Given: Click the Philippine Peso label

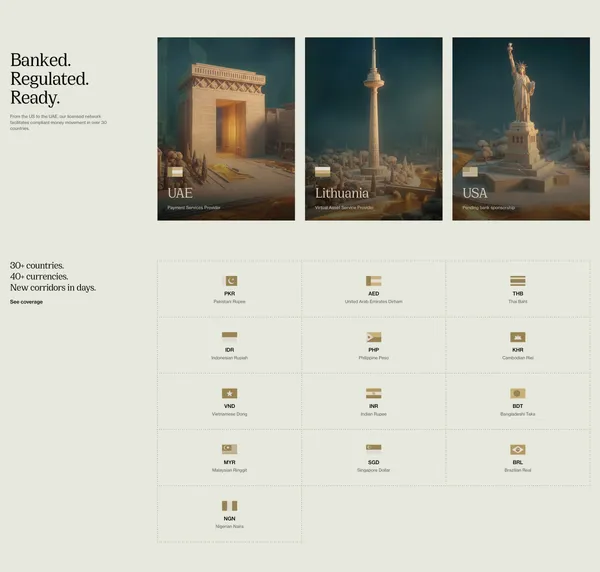Looking at the screenshot, I should click(373, 358).
